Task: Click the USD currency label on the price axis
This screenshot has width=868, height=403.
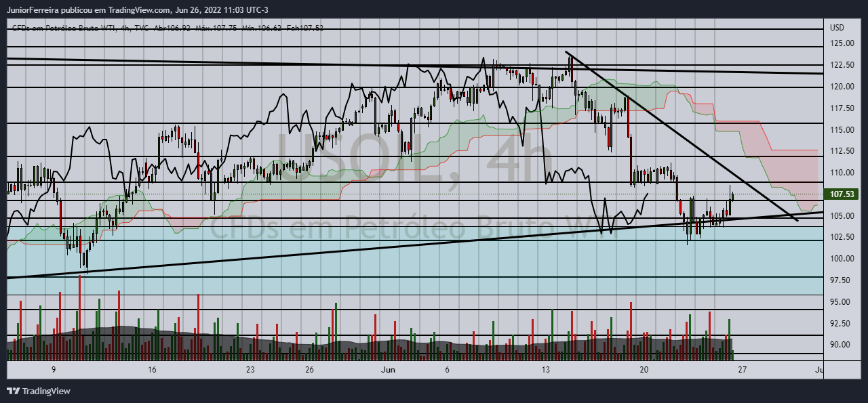Action: coord(837,28)
